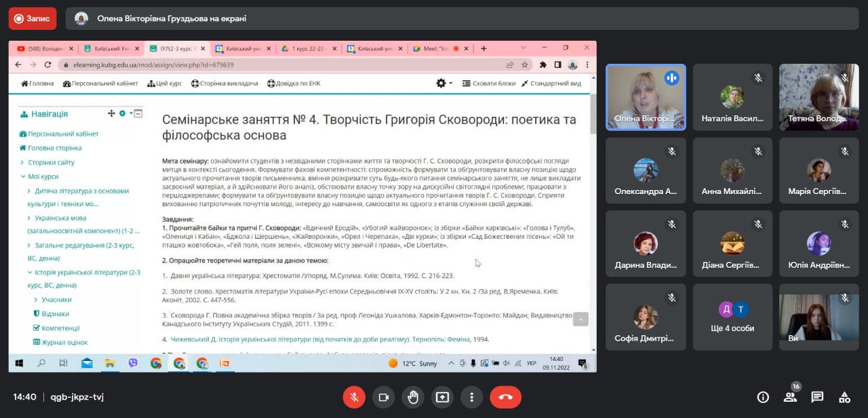Leave the call with red hang-up button
The height and width of the screenshot is (418, 868).
(505, 397)
